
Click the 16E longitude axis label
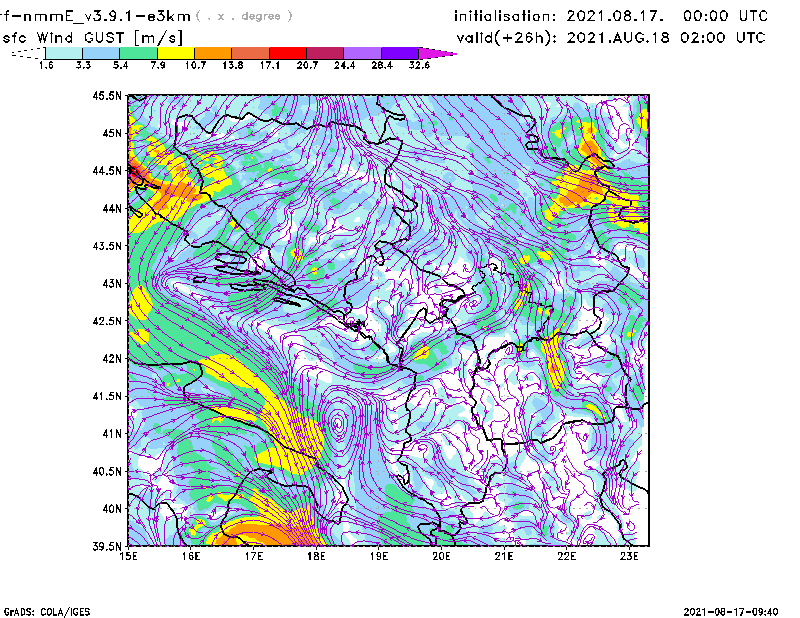point(191,556)
